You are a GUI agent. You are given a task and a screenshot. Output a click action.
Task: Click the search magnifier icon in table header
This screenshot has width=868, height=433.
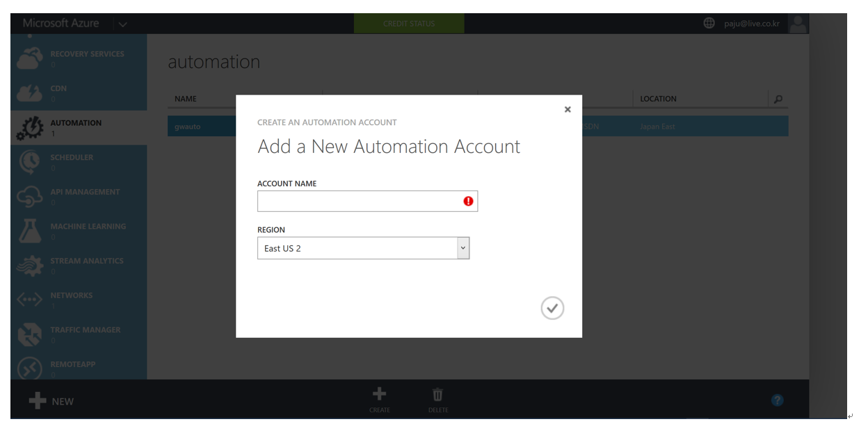(x=778, y=99)
